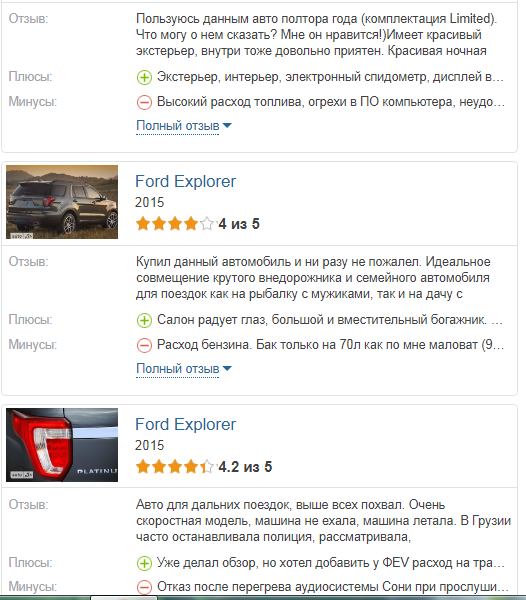Click review text starting Авто для дальних поездок
Screen dimensions: 526x600
click(x=323, y=521)
